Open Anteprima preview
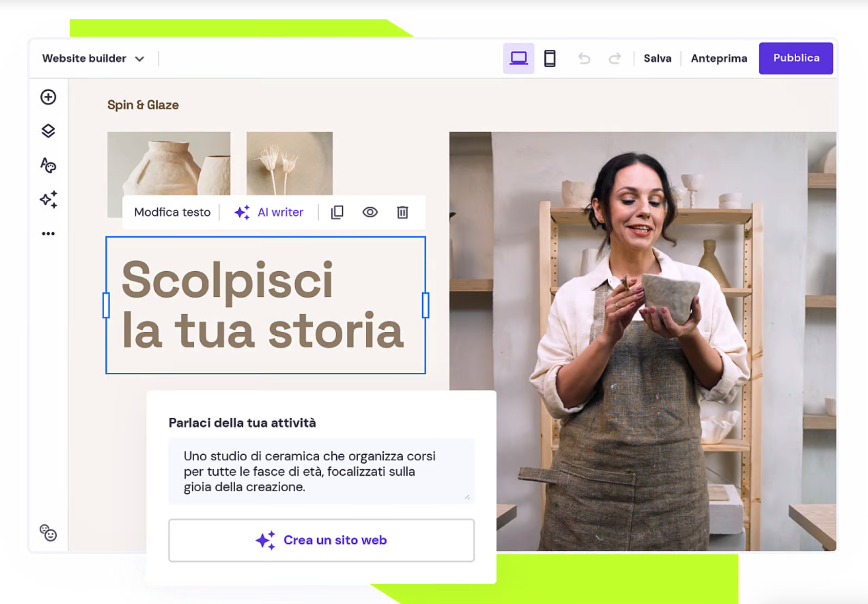Viewport: 868px width, 604px height. pos(718,58)
